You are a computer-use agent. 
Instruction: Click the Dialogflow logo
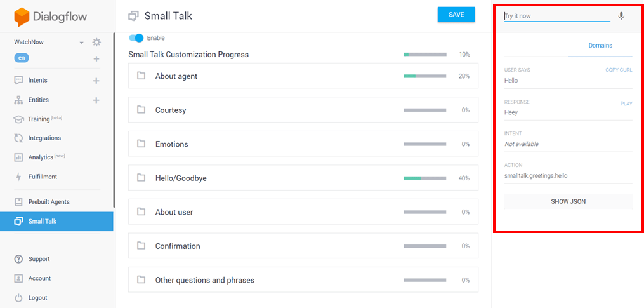51,17
